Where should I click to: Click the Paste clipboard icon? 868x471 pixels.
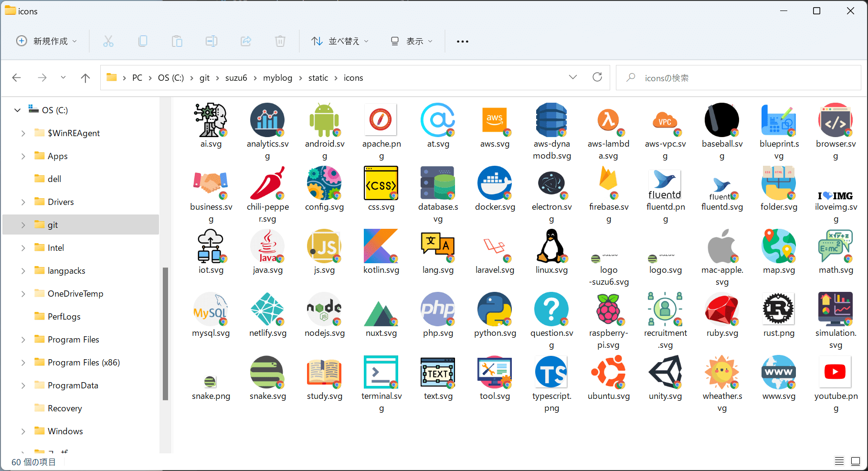tap(177, 42)
